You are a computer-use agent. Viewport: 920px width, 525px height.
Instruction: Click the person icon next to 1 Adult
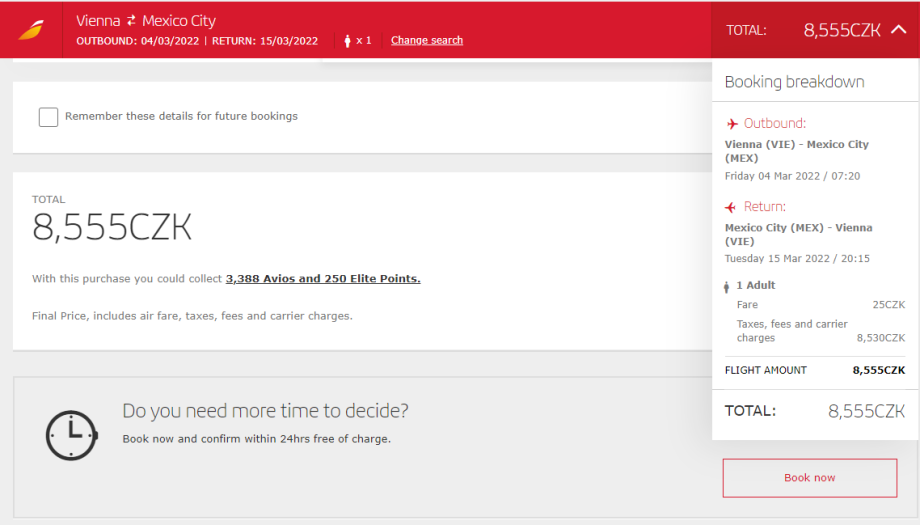[727, 286]
